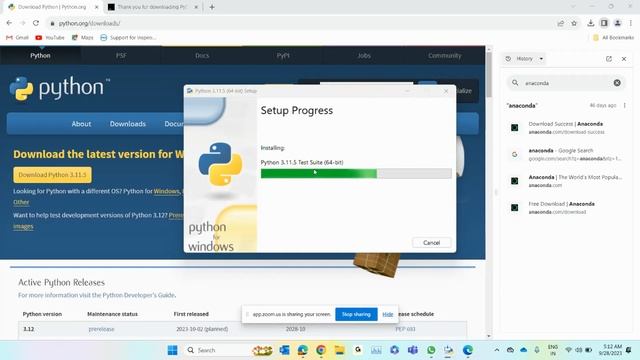Image resolution: width=640 pixels, height=360 pixels.
Task: Click the address bar URL
Action: coord(89,23)
